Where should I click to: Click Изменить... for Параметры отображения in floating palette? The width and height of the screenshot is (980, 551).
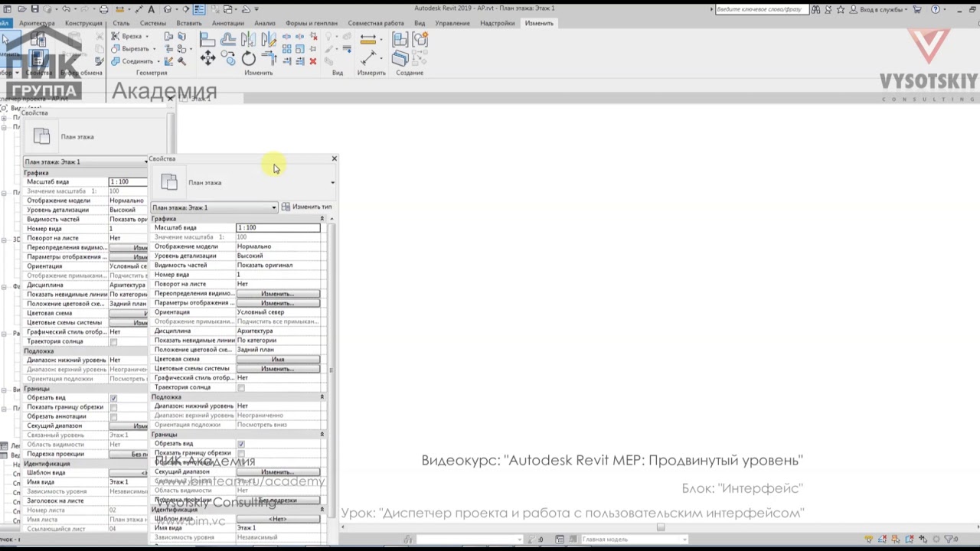click(x=278, y=303)
